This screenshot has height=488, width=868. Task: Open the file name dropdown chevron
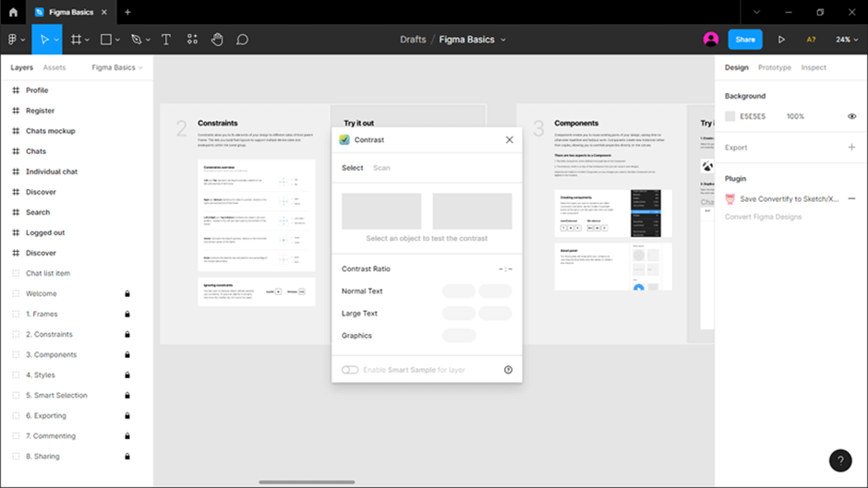pos(503,40)
